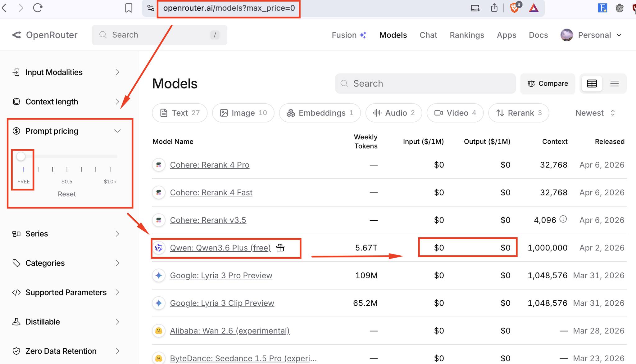Click Reset under the pricing slider
636x364 pixels.
tap(67, 194)
